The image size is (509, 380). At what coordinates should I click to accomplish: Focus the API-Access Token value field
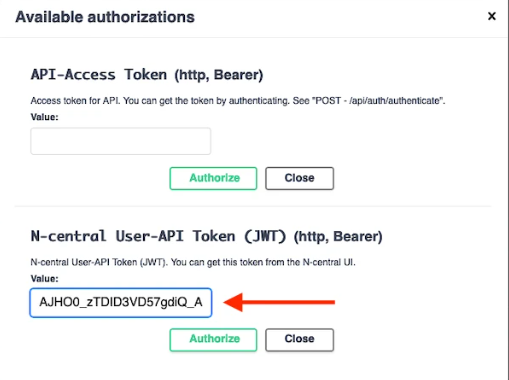121,141
